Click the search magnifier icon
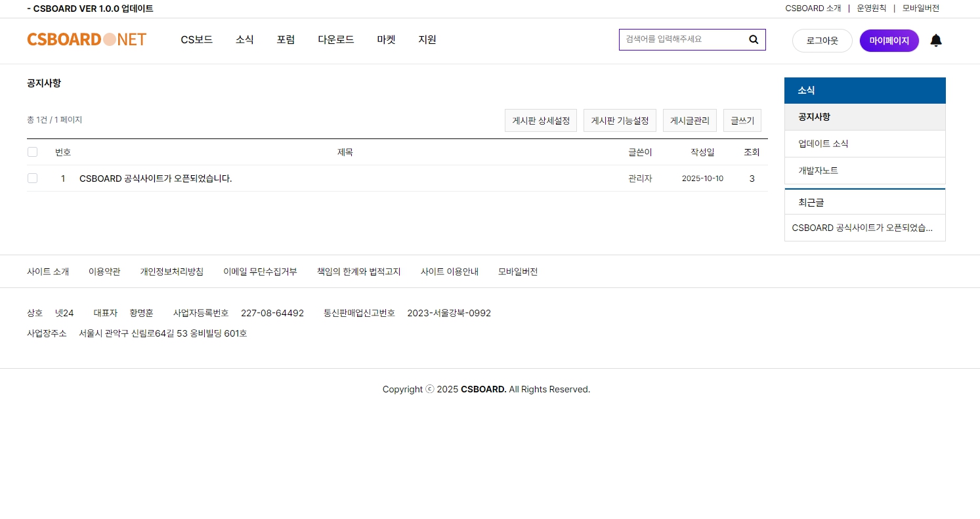 pyautogui.click(x=754, y=39)
